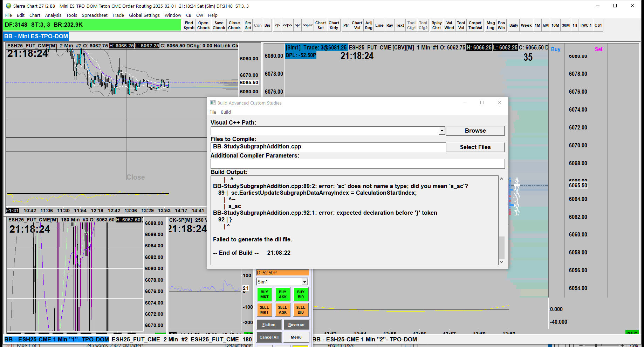Open the trade window Menu button

(x=296, y=337)
